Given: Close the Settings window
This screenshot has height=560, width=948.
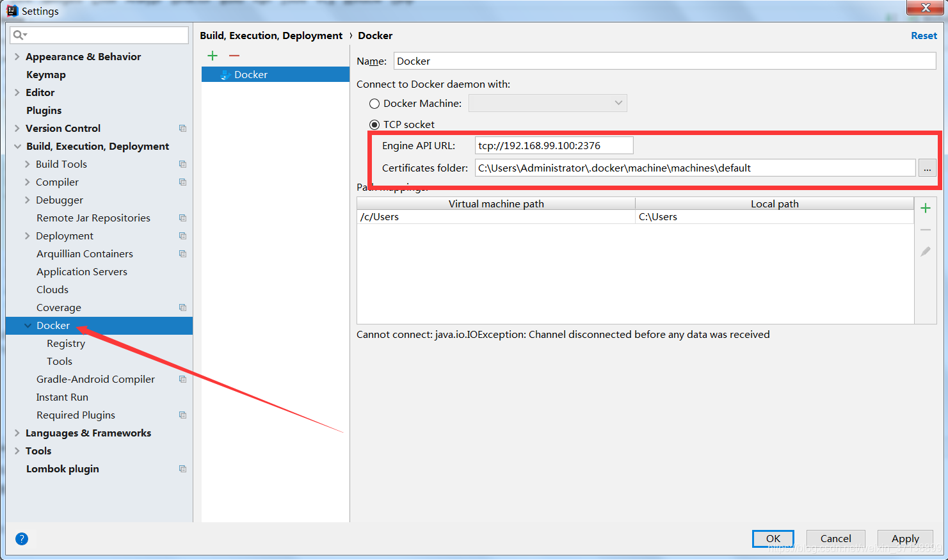Looking at the screenshot, I should pos(925,8).
